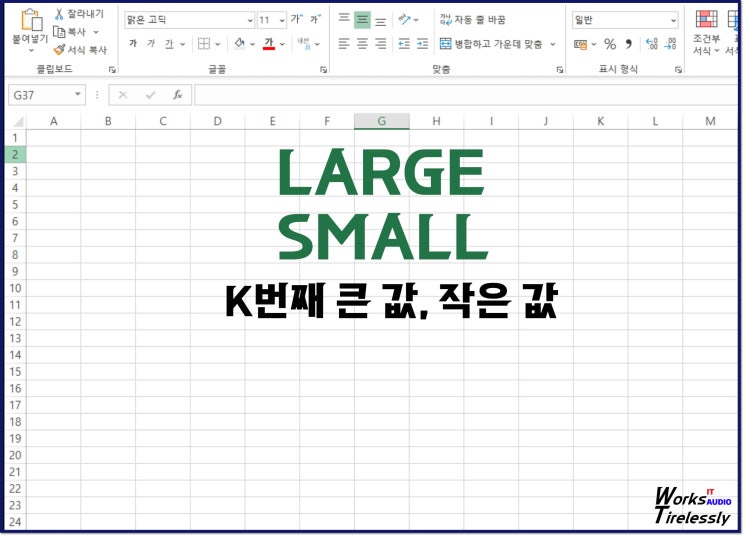This screenshot has height=535, width=743.
Task: Open merge and center dropdown arrow
Action: pyautogui.click(x=553, y=44)
